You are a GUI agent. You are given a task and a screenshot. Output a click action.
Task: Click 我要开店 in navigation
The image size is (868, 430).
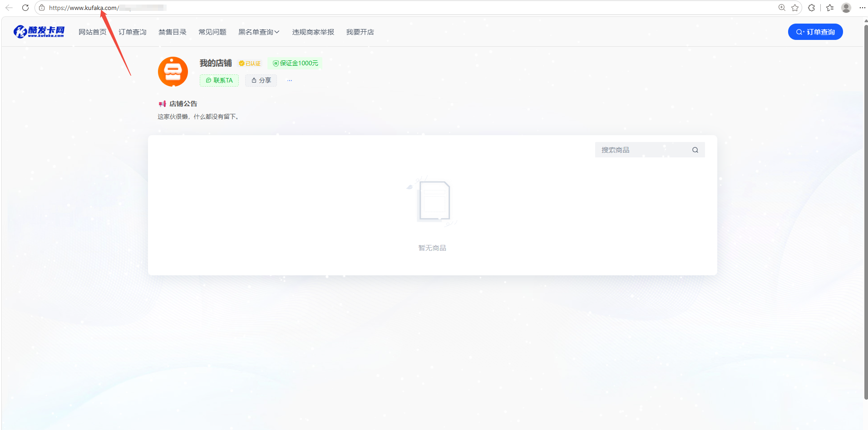[x=360, y=32]
